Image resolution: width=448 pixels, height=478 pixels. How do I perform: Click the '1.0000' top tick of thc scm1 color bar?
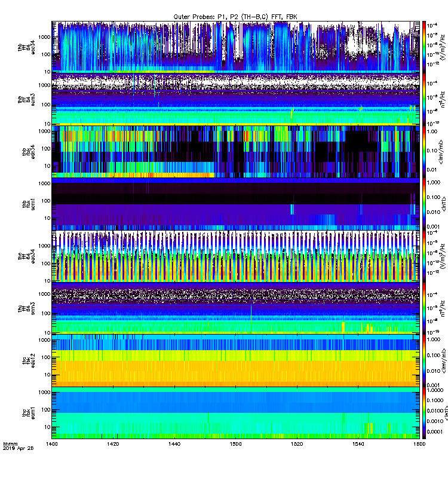[435, 390]
